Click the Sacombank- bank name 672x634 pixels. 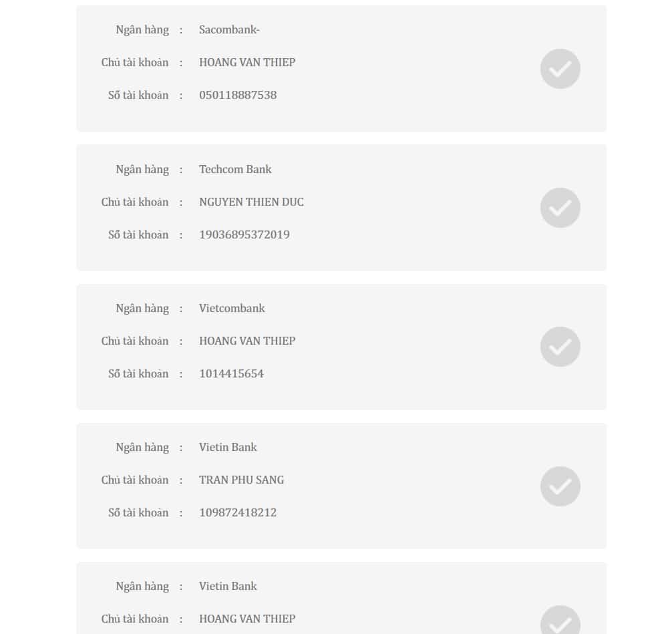(229, 29)
